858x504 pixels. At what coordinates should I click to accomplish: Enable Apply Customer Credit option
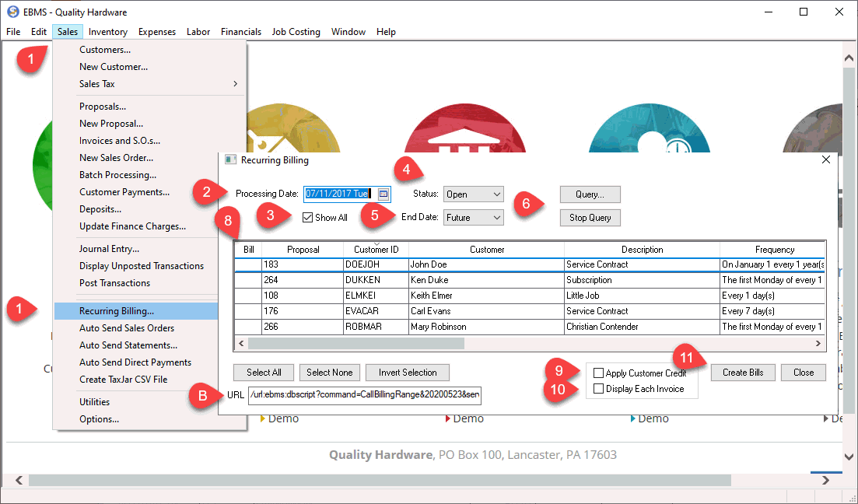tap(598, 373)
